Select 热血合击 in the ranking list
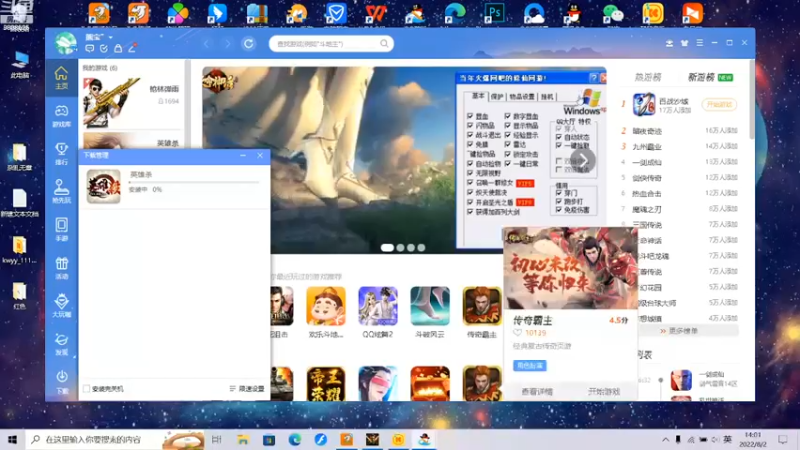 646,194
